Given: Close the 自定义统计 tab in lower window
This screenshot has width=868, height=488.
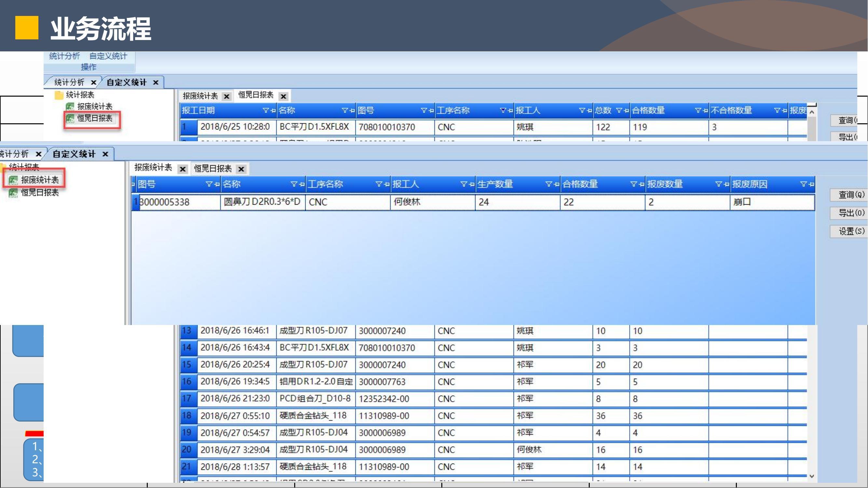Looking at the screenshot, I should pyautogui.click(x=105, y=154).
